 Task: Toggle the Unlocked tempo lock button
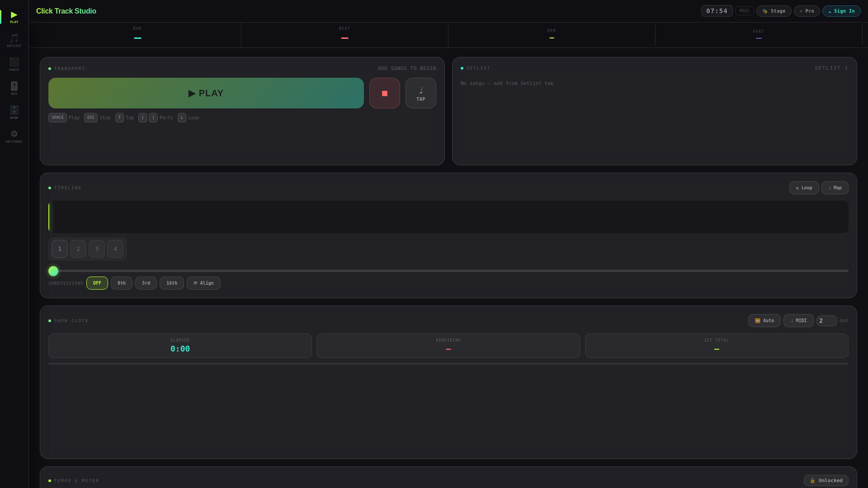point(826,481)
